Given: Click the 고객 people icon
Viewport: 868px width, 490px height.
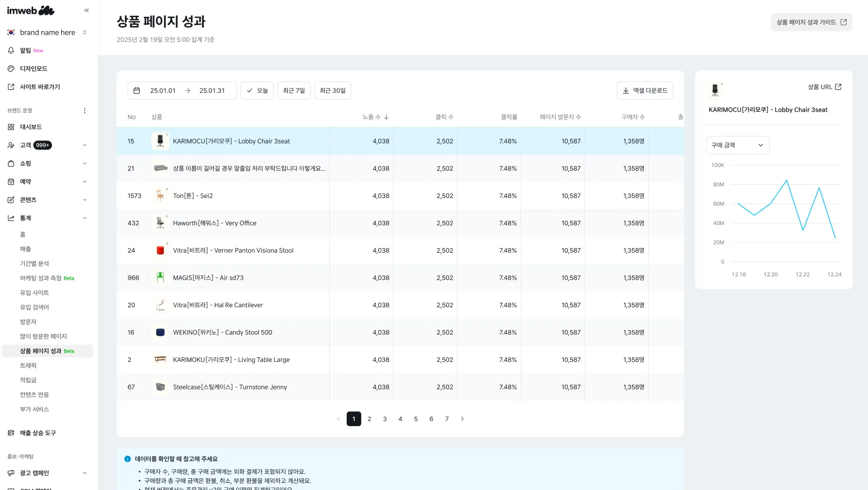Looking at the screenshot, I should [11, 145].
